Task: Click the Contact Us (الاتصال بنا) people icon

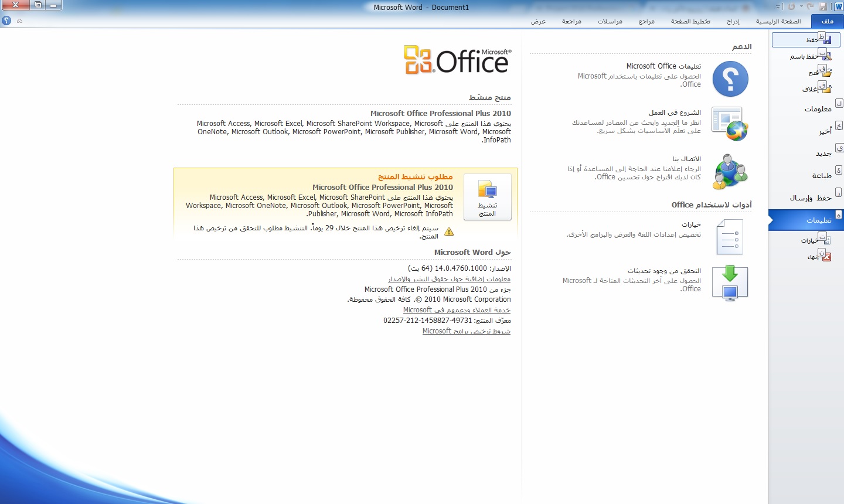Action: 730,172
